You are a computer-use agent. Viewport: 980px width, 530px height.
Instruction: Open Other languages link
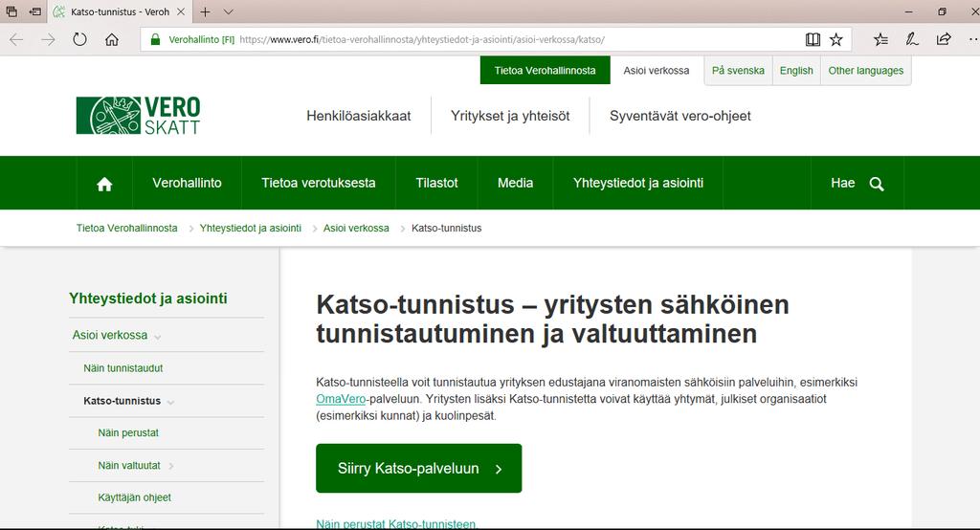865,71
